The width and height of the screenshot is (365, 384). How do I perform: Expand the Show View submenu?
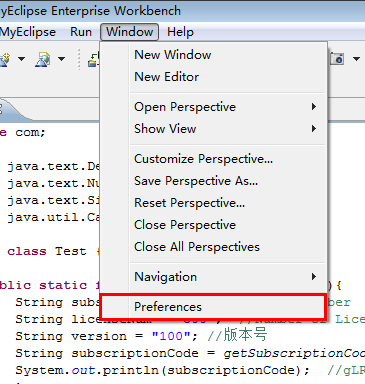tap(213, 129)
